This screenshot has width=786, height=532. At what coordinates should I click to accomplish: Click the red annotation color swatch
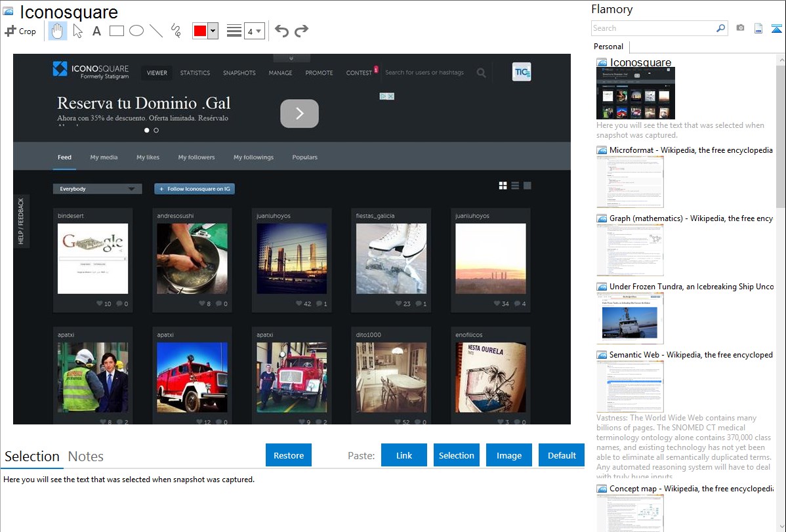point(200,31)
